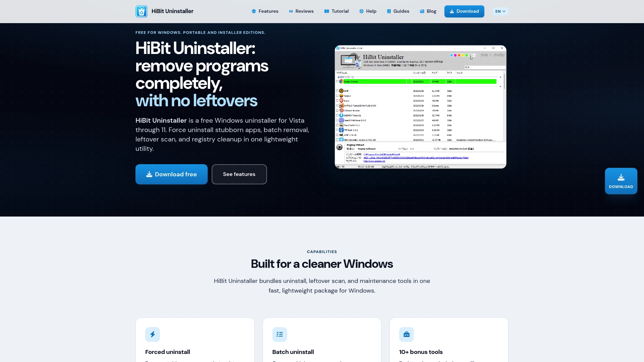
Task: Select the Batch uninstall card heading
Action: (x=293, y=352)
